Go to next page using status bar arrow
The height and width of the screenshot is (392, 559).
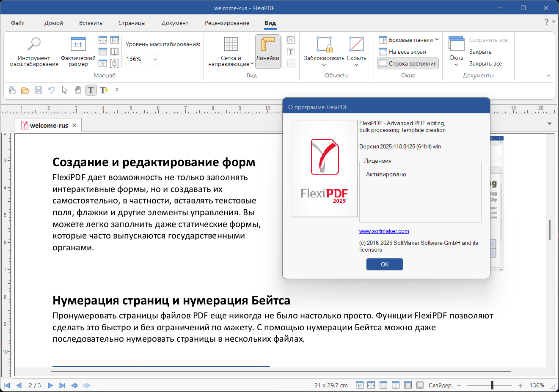tap(50, 385)
